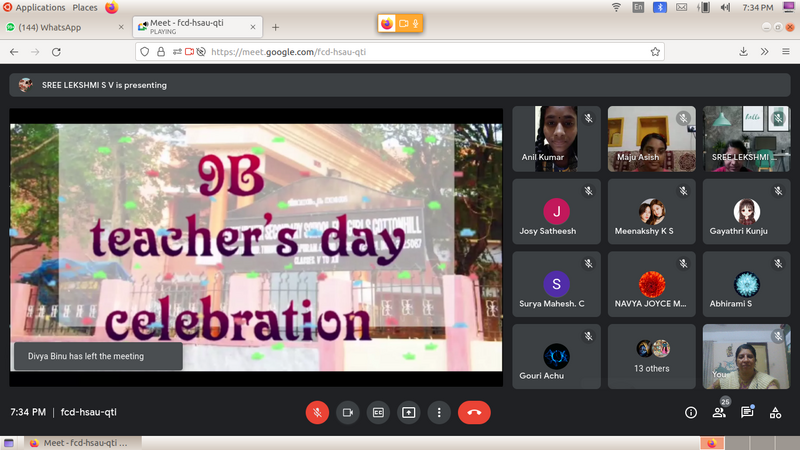800x450 pixels.
Task: Leave the call with the red hang-up button
Action: [x=474, y=412]
